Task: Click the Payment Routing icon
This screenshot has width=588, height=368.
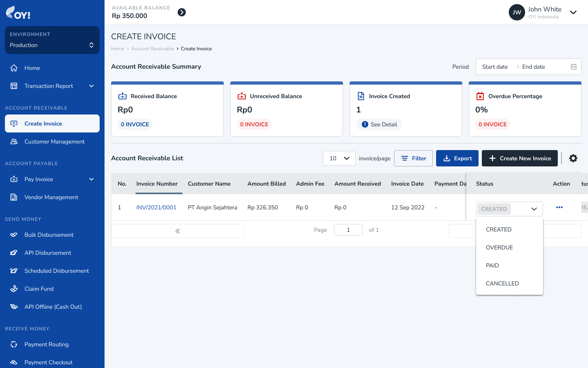Action: (x=14, y=344)
